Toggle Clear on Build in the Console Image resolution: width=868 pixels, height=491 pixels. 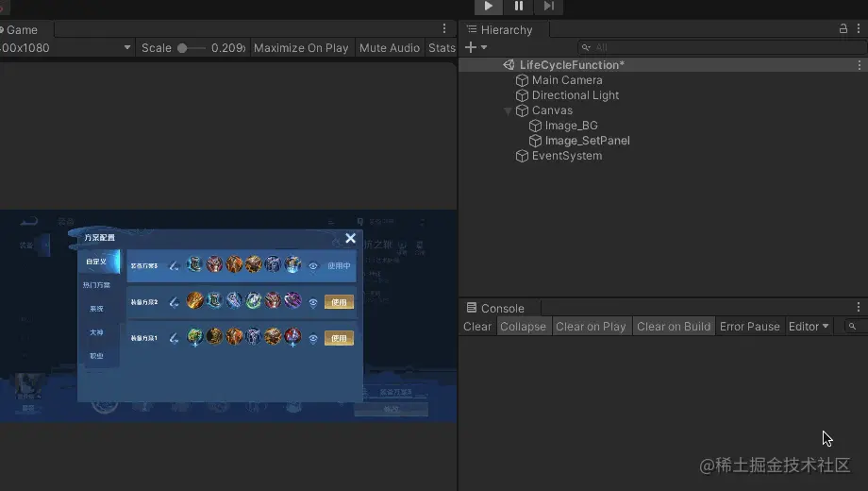674,327
